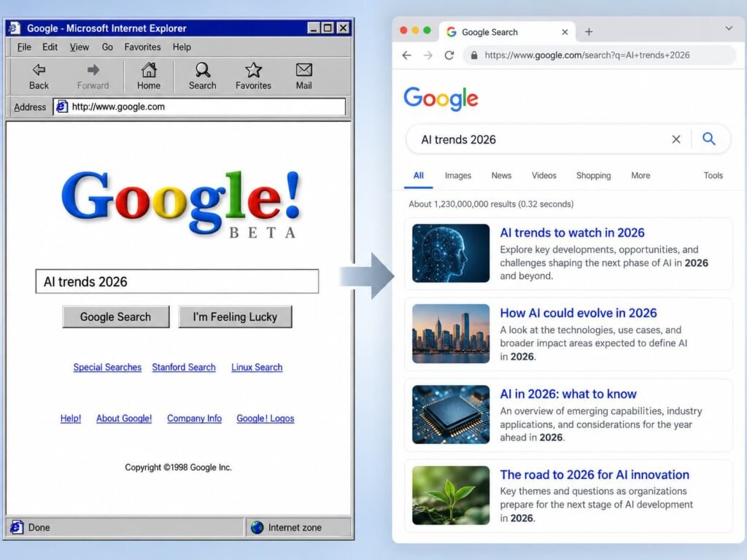
Task: Click the green macOS window button
Action: (x=427, y=31)
